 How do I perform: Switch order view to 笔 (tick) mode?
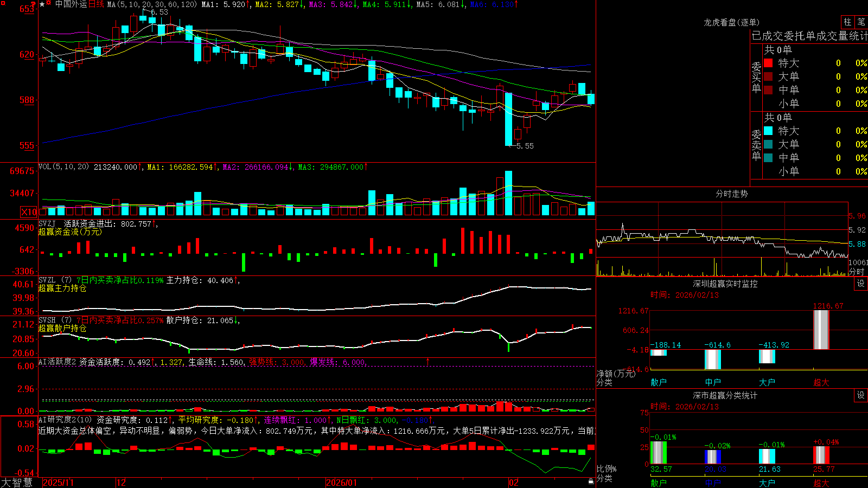pos(861,22)
